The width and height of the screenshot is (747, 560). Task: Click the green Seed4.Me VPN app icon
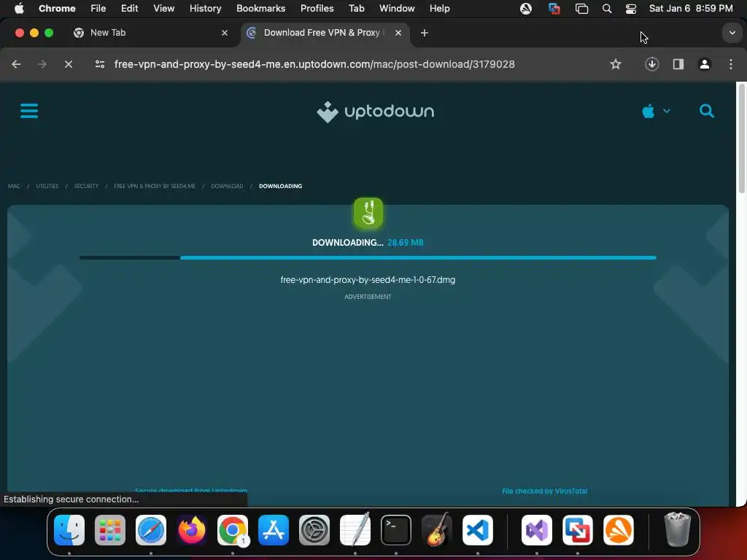tap(368, 212)
